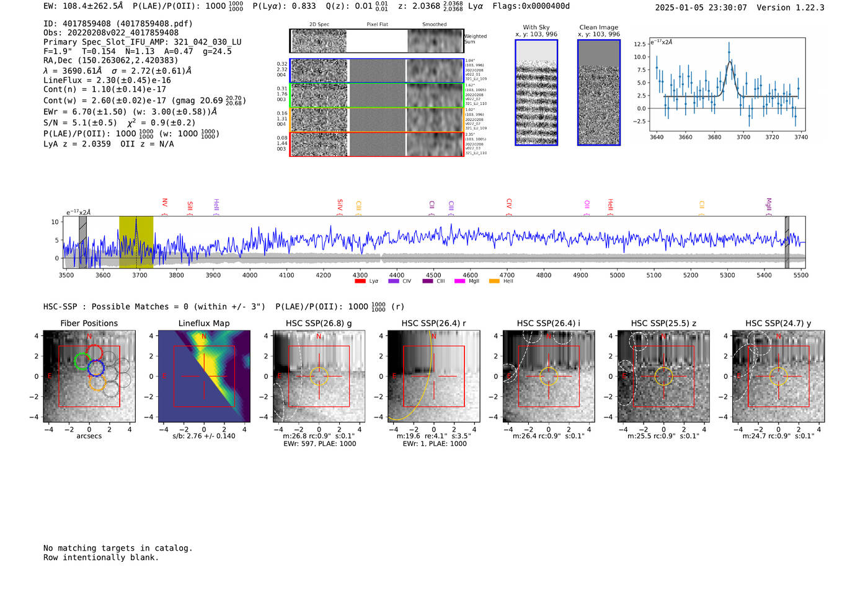
Task: Select the red-bordered fiber spectrum row
Action: [376, 144]
